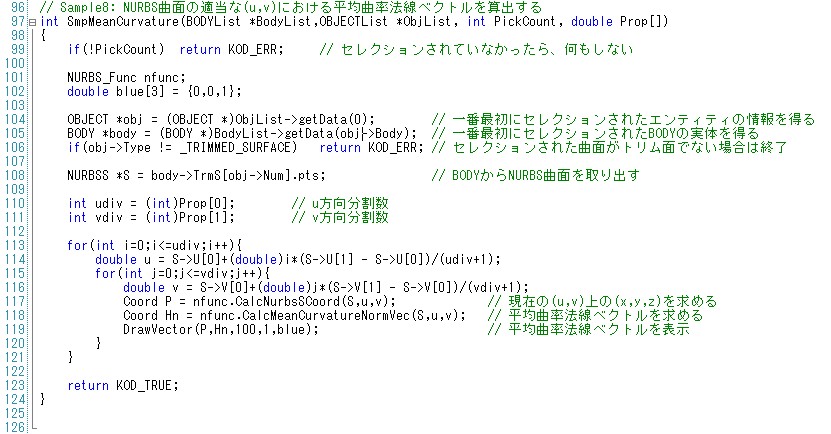
Task: Click the _TRIMMED_SURFACE constant
Action: pyautogui.click(x=235, y=147)
